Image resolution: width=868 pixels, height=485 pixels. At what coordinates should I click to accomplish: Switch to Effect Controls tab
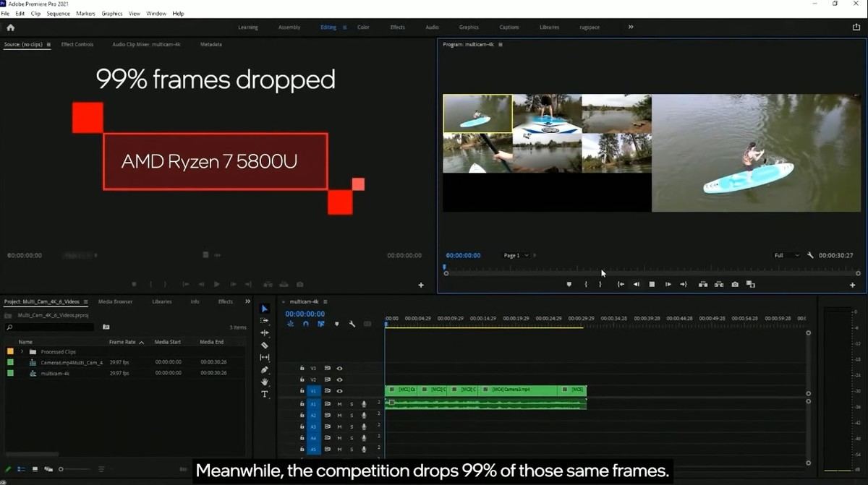(77, 44)
